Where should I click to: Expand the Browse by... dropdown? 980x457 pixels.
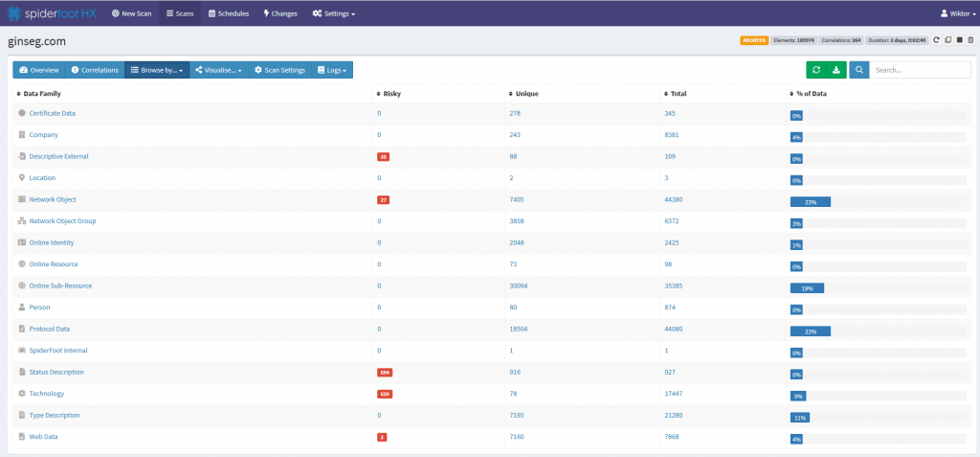coord(156,70)
